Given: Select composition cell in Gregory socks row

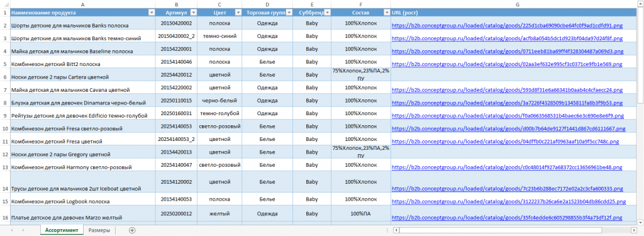Looking at the screenshot, I should (360, 152).
